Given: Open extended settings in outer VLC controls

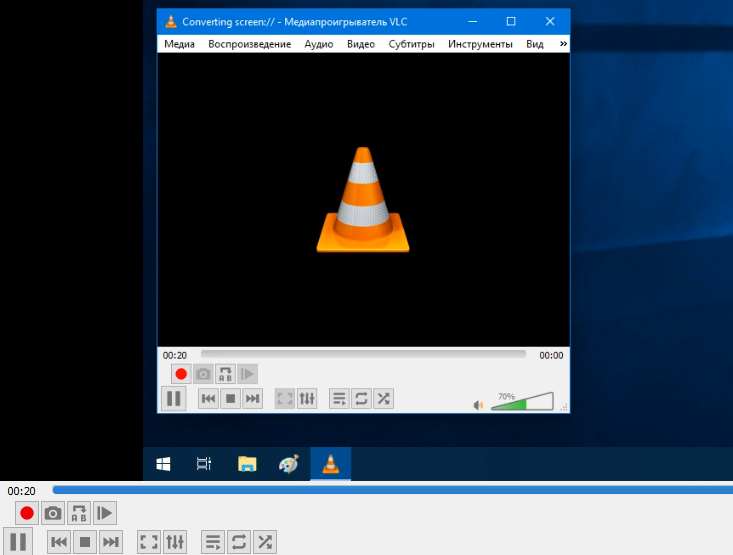Looking at the screenshot, I should (175, 542).
